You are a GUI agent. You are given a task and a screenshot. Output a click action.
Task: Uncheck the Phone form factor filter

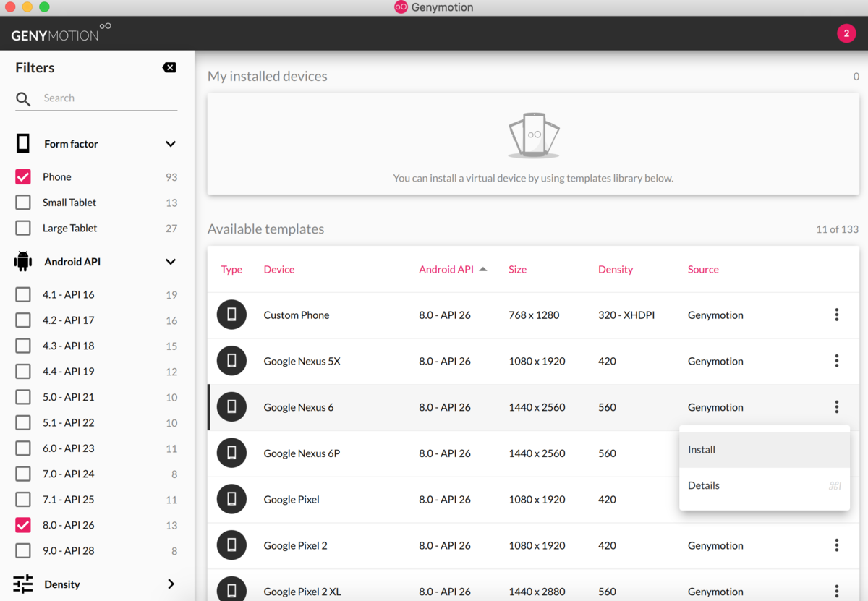[x=23, y=176]
